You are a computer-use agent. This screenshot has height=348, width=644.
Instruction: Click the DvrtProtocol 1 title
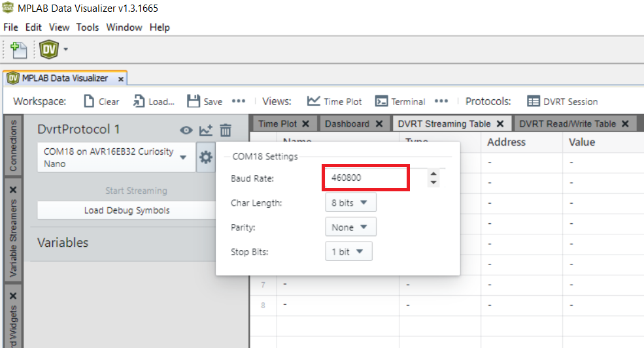click(78, 129)
